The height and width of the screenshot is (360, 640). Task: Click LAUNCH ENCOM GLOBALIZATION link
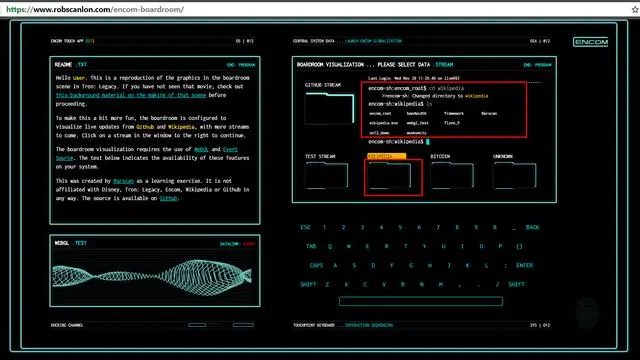pos(373,41)
